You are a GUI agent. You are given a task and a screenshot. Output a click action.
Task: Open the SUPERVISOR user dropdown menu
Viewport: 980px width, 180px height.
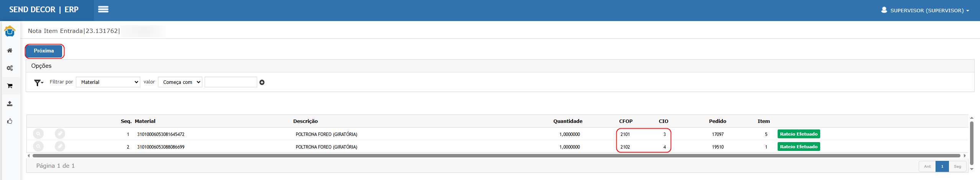coord(930,10)
